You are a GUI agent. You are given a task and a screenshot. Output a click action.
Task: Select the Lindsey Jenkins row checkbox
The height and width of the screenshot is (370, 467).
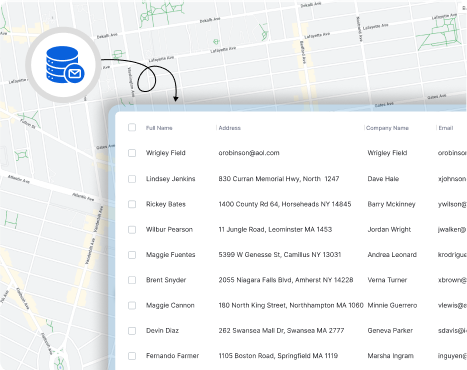point(132,179)
